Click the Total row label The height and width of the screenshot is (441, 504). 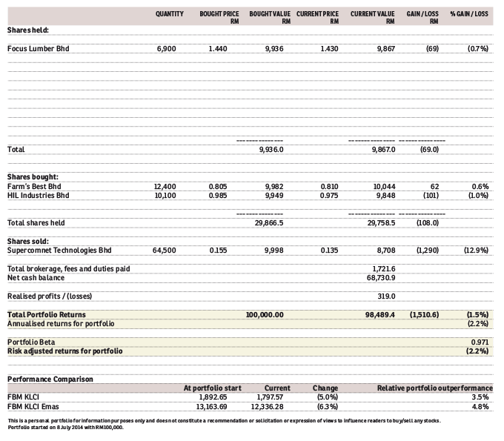pyautogui.click(x=16, y=150)
